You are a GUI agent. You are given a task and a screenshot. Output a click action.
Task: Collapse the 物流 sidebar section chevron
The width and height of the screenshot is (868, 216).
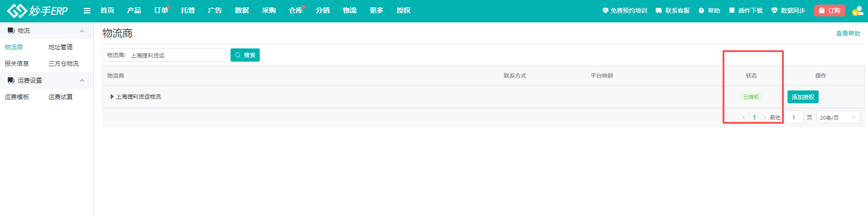82,31
